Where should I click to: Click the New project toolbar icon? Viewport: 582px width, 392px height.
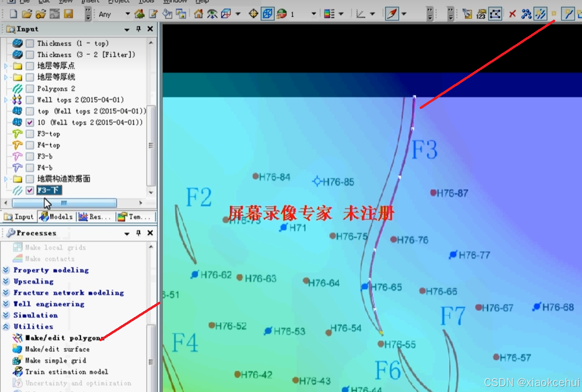(x=13, y=14)
